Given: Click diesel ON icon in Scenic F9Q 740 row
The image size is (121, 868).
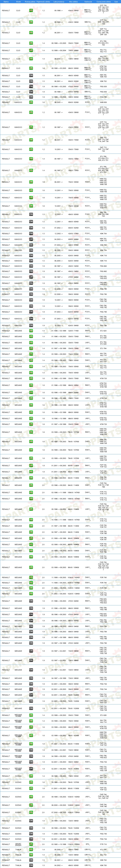Looking at the screenshot, I should [31, 834].
